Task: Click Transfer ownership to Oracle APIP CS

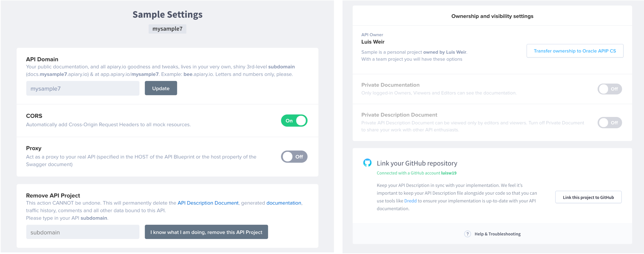Action: tap(575, 51)
